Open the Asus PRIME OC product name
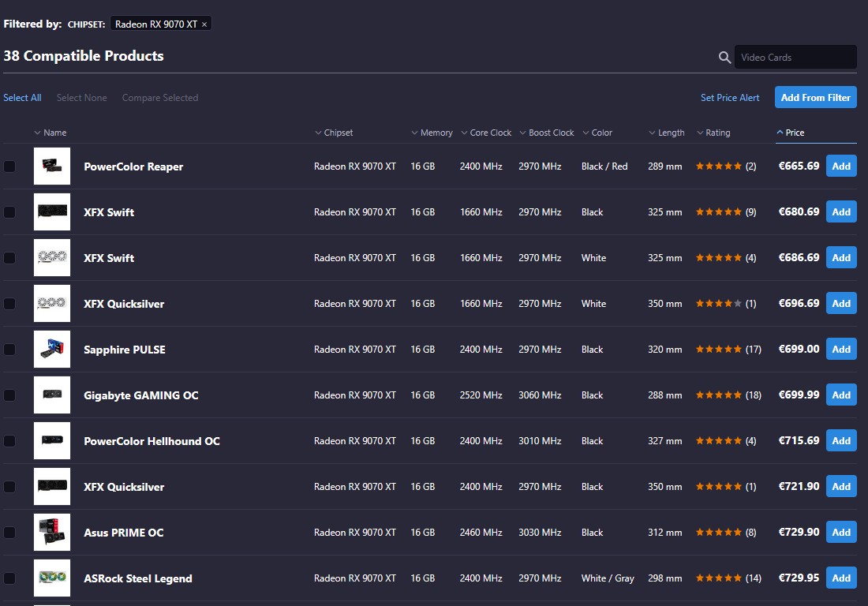The height and width of the screenshot is (606, 868). [123, 533]
